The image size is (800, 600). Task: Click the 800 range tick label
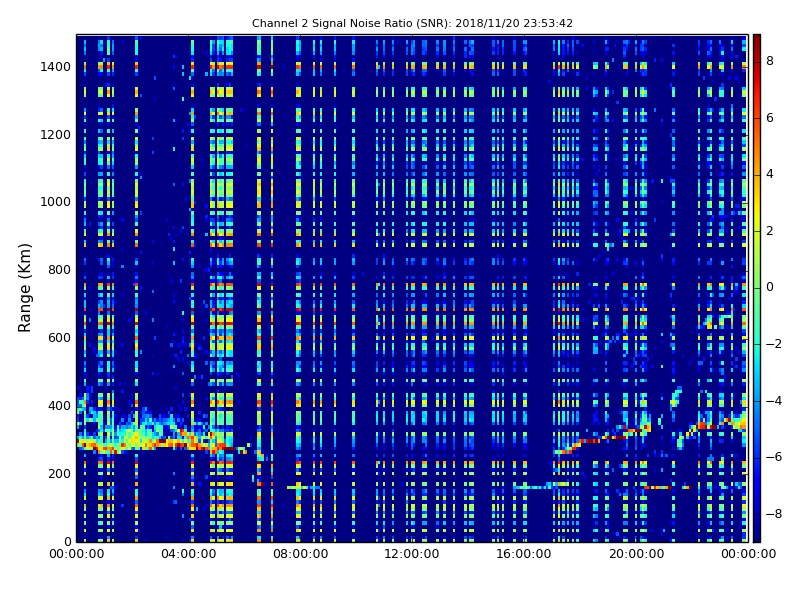[x=59, y=270]
